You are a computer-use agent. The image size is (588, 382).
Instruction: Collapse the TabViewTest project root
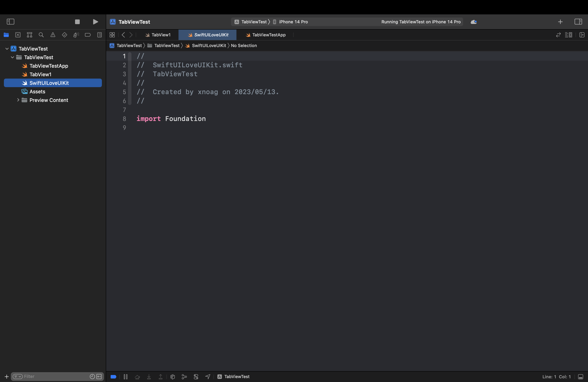pyautogui.click(x=7, y=49)
